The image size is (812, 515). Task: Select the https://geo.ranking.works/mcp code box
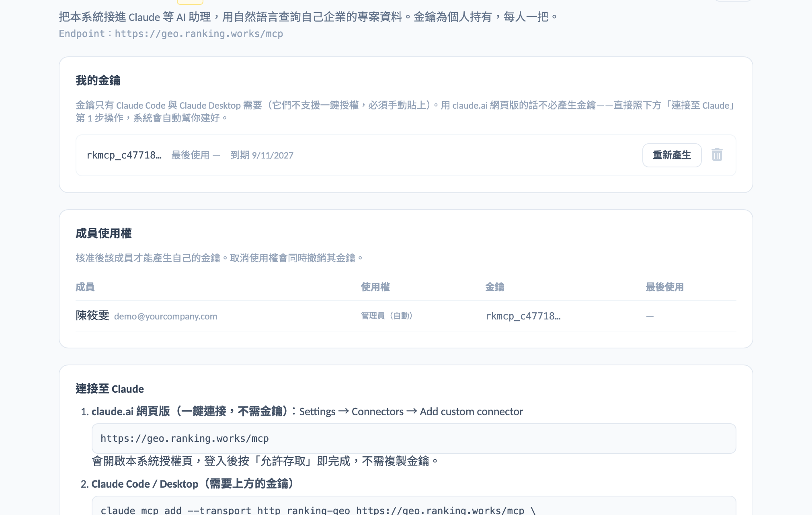point(414,439)
